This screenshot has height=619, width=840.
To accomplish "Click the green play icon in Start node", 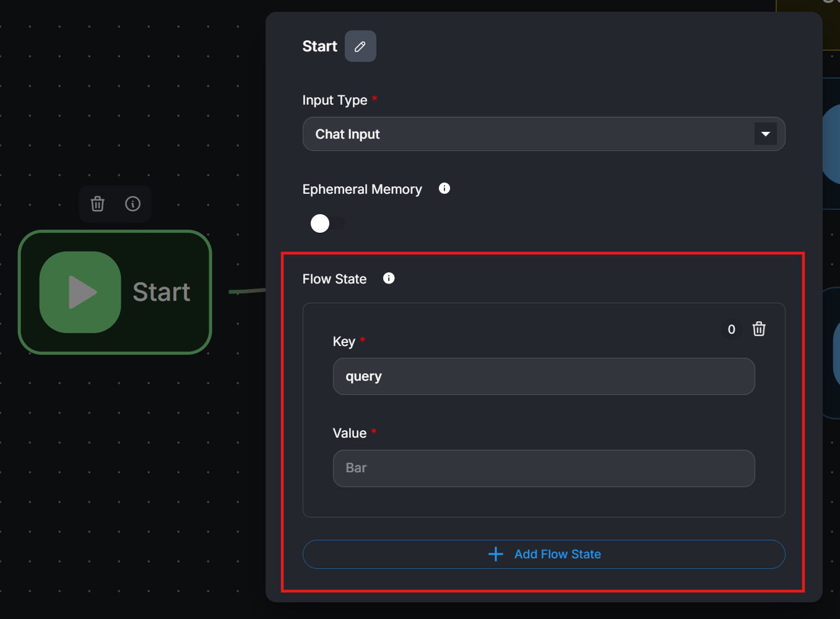I will coord(80,292).
